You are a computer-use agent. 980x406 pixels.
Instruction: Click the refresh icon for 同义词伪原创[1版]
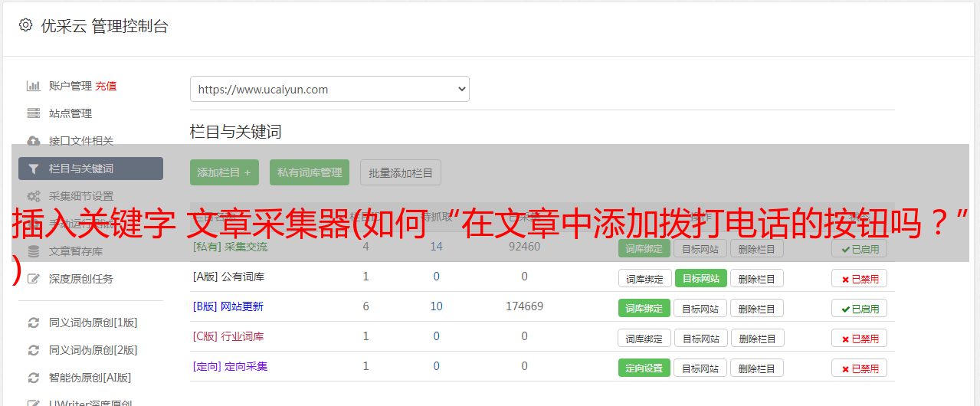tap(33, 323)
